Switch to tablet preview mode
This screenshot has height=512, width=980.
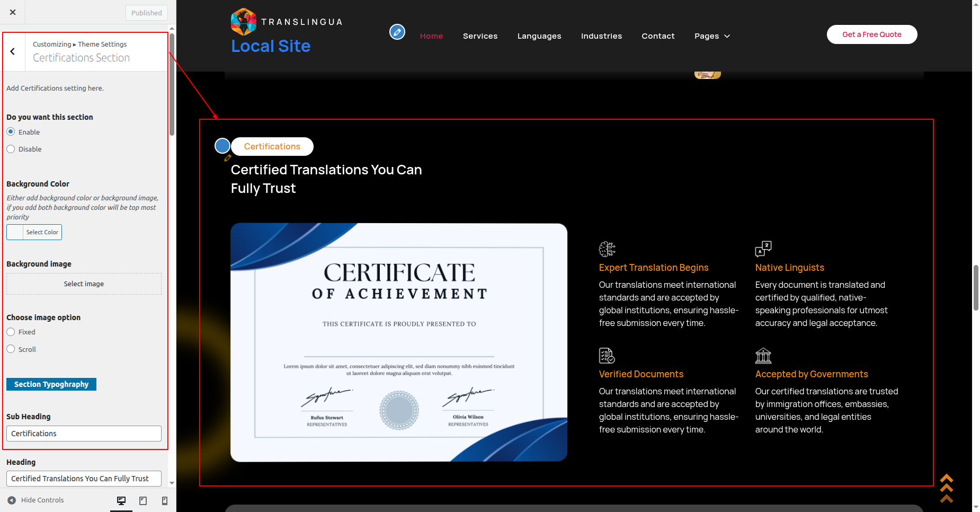tap(143, 500)
